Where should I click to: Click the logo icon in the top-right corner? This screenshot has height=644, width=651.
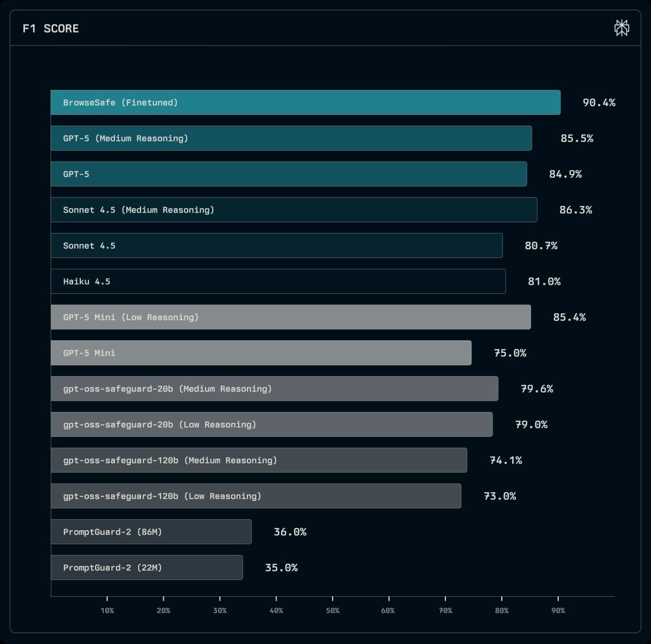[x=622, y=28]
